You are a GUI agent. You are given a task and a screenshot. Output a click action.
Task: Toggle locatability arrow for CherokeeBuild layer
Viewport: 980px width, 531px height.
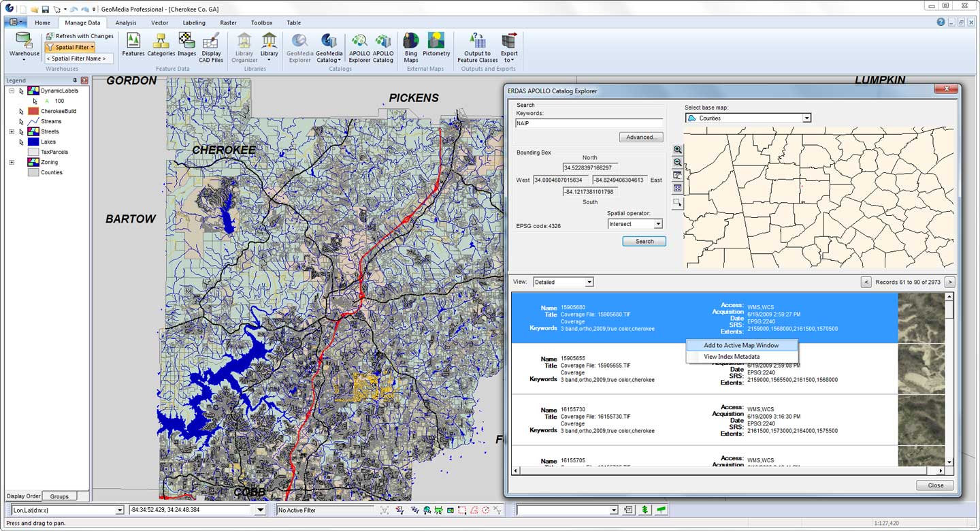21,111
